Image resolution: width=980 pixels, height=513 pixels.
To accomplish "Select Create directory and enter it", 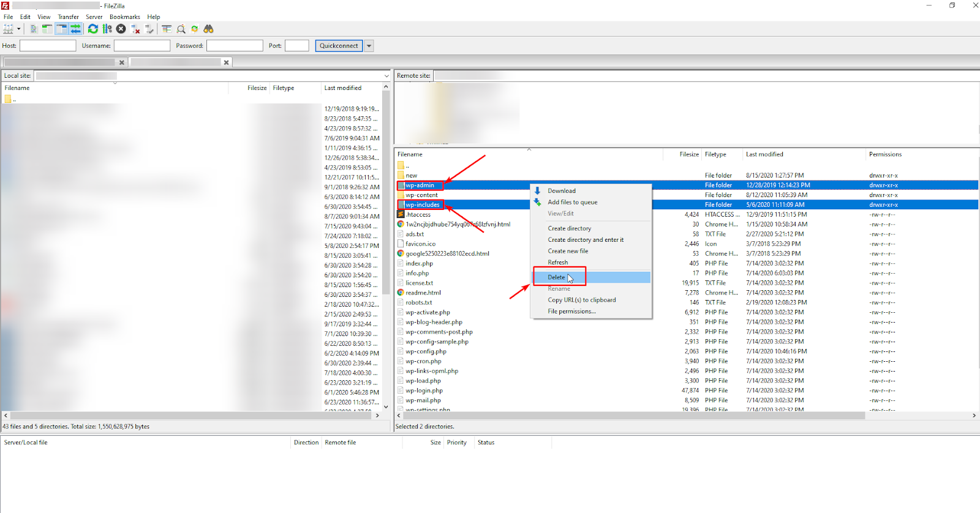I will tap(591, 240).
